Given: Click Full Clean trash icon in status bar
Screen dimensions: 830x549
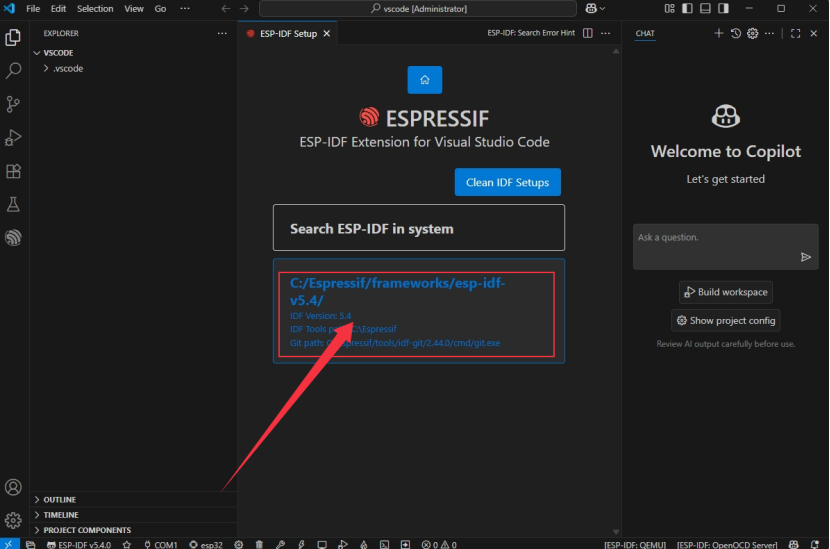Looking at the screenshot, I should pos(259,544).
